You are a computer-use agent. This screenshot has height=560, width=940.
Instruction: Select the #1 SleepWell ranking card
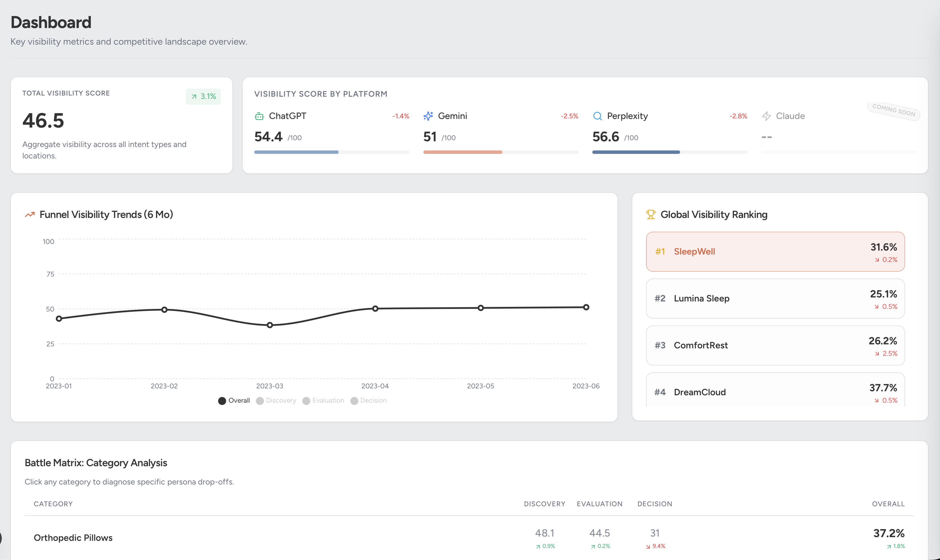tap(775, 252)
